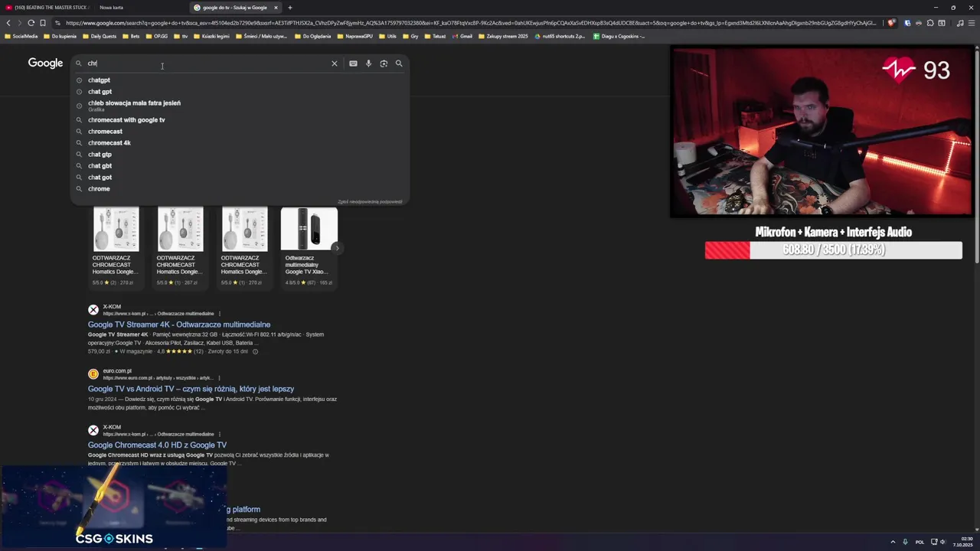The width and height of the screenshot is (980, 551).
Task: Switch to the Nowa karta tab
Action: (x=111, y=8)
